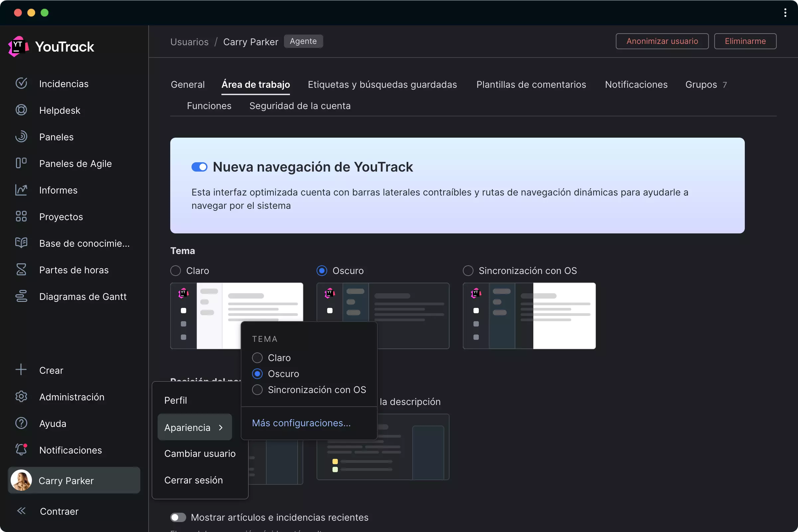Viewport: 798px width, 532px height.
Task: Open Diagramas de Gantt
Action: (83, 296)
